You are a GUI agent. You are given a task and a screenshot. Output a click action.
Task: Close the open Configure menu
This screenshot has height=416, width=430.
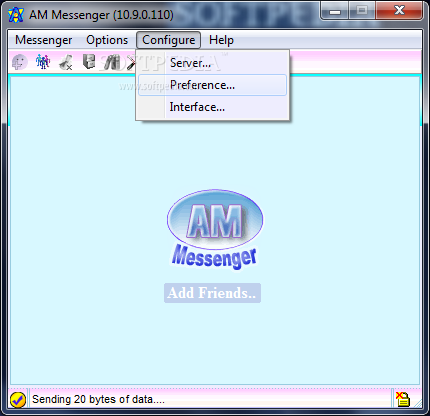click(x=168, y=40)
